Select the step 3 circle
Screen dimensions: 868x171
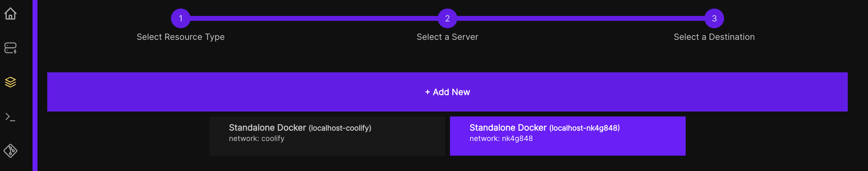click(714, 18)
